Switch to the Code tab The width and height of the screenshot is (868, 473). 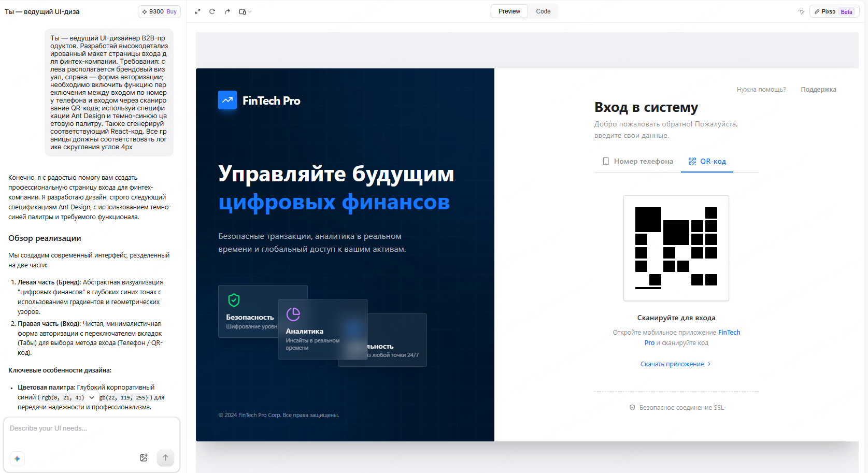point(543,11)
